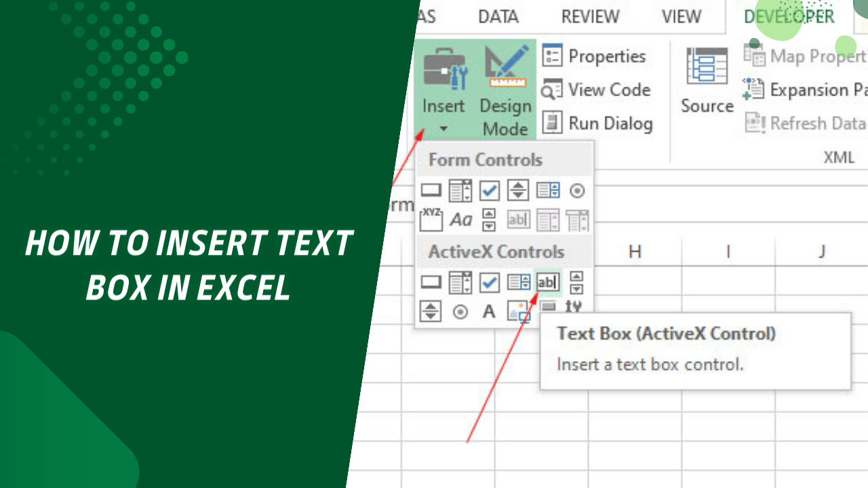Select the Check Box form control

coord(489,190)
